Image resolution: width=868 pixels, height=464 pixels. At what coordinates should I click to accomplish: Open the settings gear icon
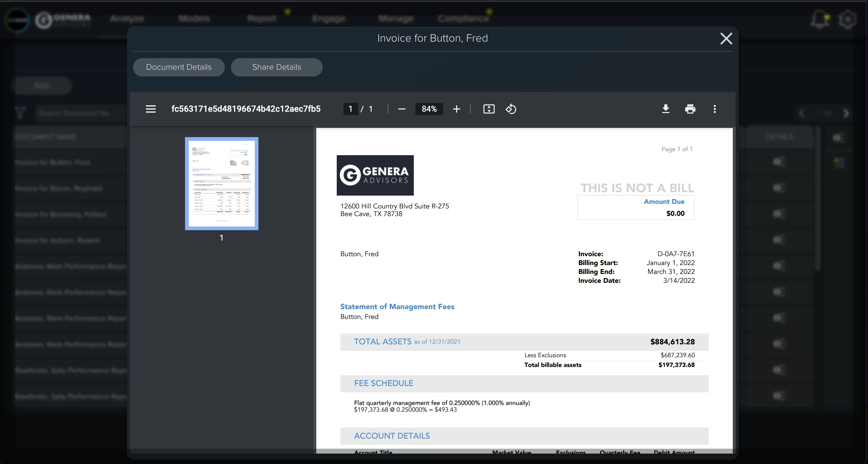pyautogui.click(x=847, y=19)
